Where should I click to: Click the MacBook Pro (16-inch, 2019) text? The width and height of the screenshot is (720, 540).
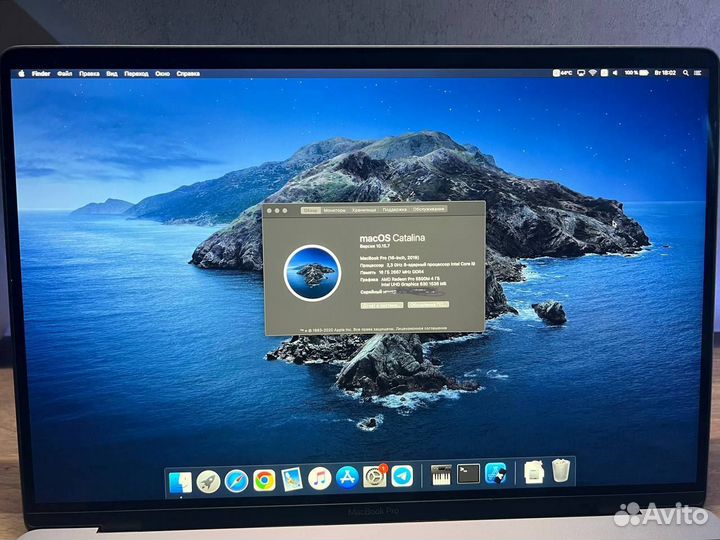coord(389,258)
